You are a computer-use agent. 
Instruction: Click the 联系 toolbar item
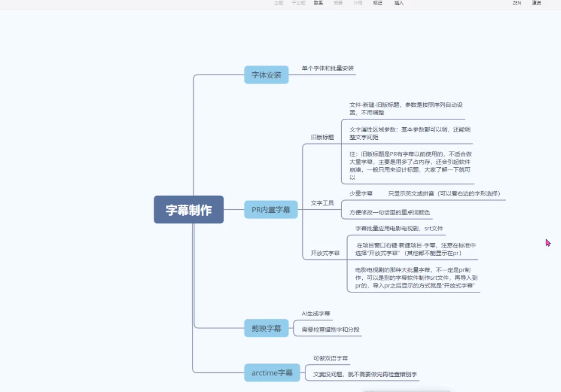(x=318, y=3)
